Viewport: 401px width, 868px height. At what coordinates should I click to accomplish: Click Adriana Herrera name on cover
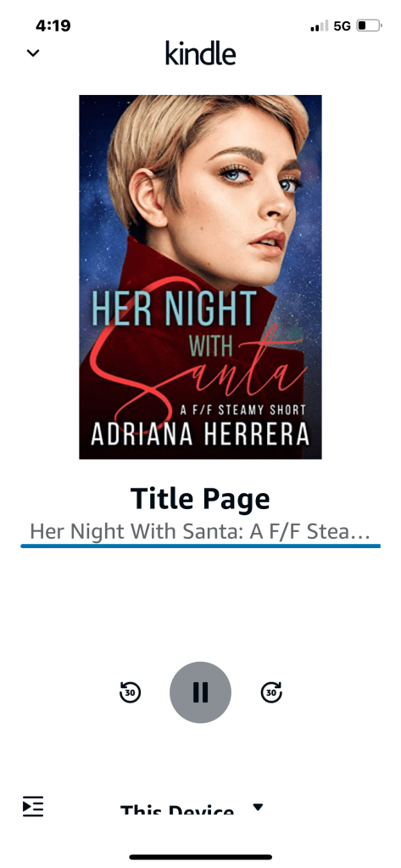click(200, 435)
